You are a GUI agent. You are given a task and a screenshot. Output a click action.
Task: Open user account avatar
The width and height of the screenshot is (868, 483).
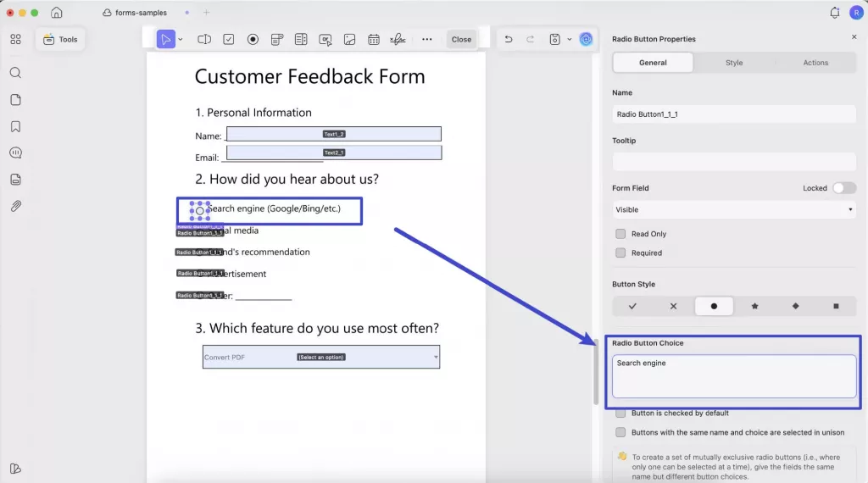tap(856, 13)
